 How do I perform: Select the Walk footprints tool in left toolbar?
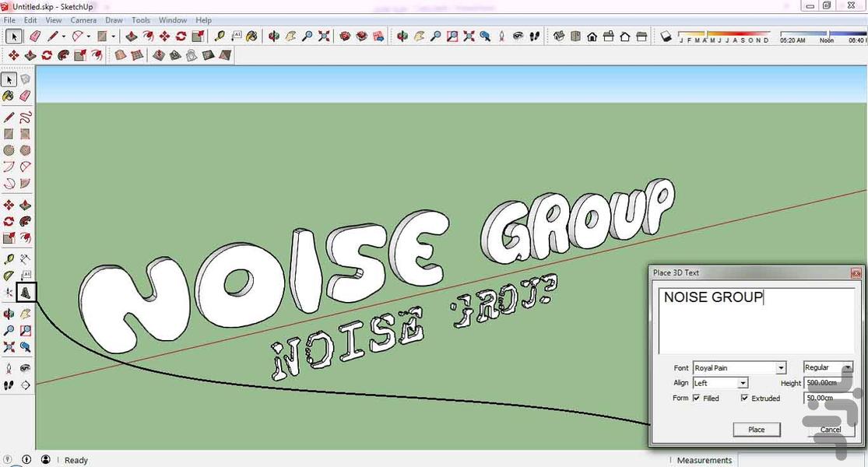9,385
